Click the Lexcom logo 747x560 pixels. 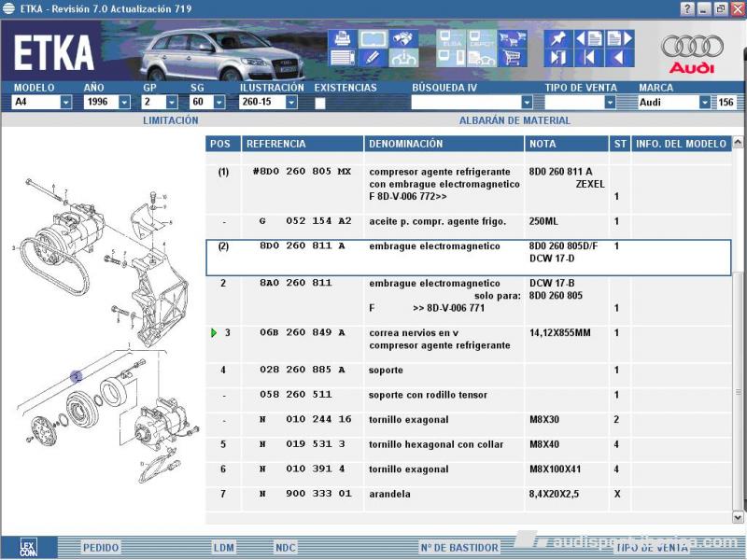tap(28, 548)
